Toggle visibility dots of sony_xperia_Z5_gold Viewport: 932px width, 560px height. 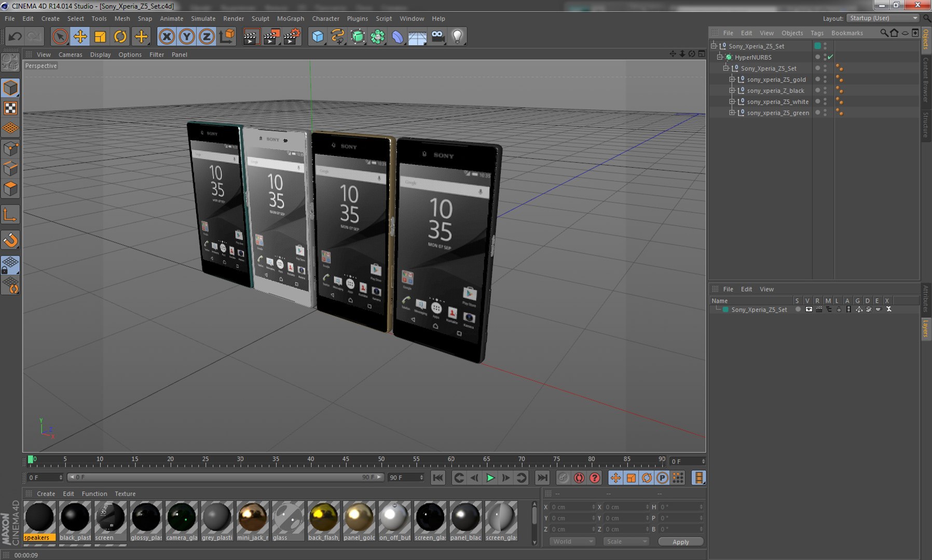click(825, 79)
